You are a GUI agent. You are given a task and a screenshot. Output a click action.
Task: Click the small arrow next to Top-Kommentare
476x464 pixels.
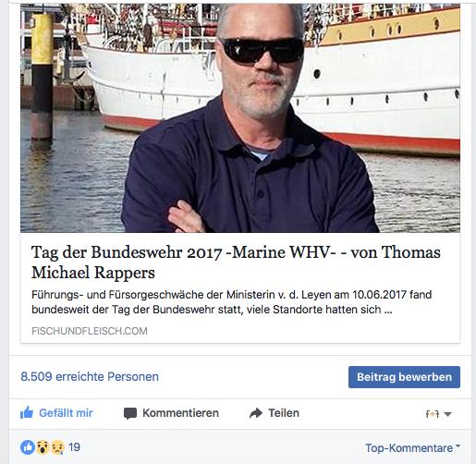pyautogui.click(x=458, y=446)
